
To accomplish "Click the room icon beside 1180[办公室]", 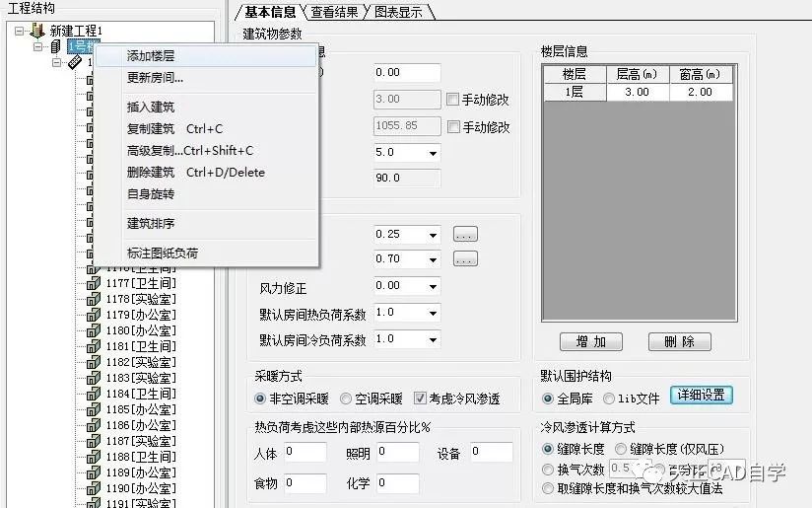I will [x=94, y=330].
